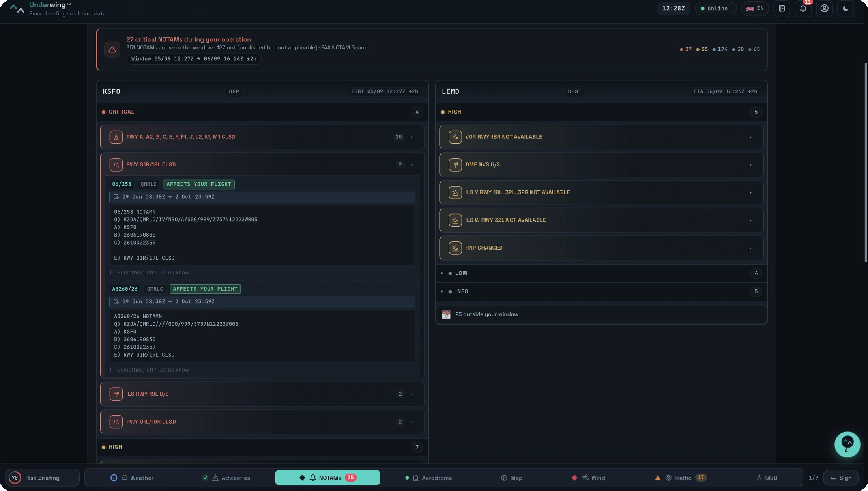868x491 pixels.
Task: Toggle dark mode moon icon
Action: point(846,8)
